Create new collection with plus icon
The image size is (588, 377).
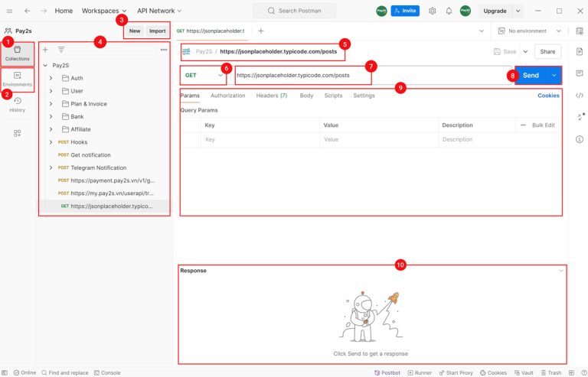pos(45,49)
